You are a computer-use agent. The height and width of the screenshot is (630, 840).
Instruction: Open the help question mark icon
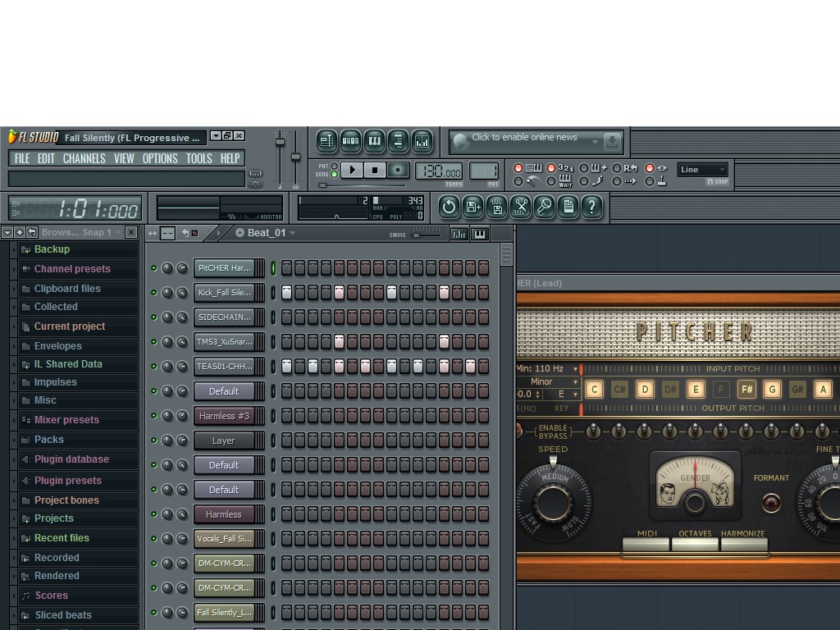coord(592,207)
